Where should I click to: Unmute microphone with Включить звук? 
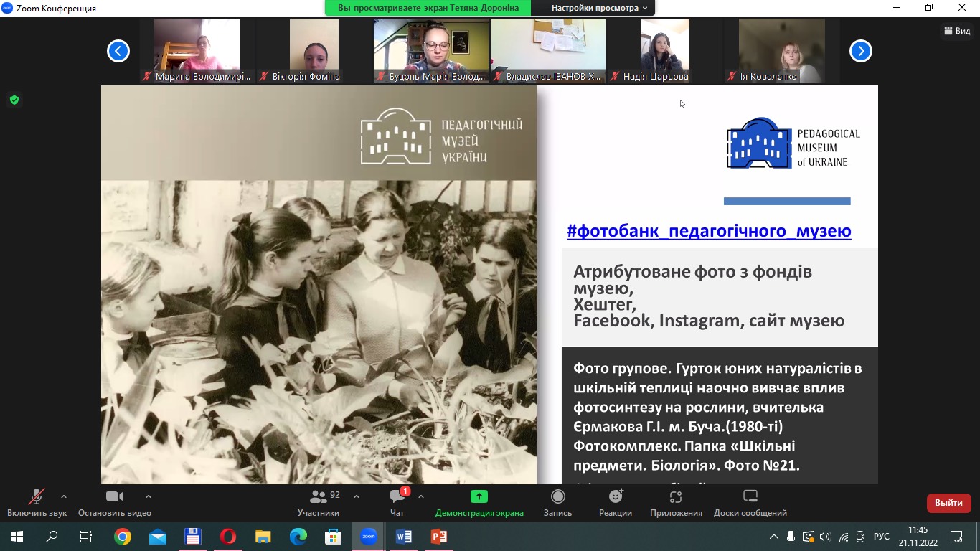click(x=36, y=502)
